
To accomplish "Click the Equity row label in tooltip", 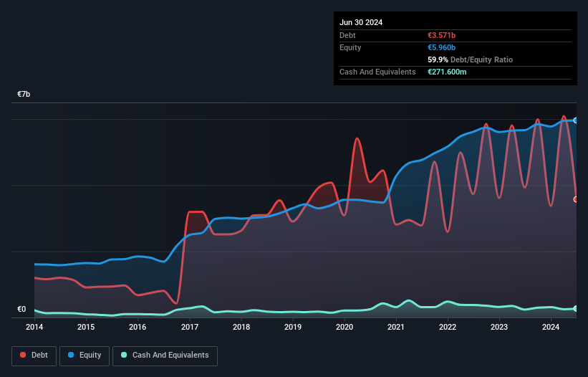I will (350, 47).
